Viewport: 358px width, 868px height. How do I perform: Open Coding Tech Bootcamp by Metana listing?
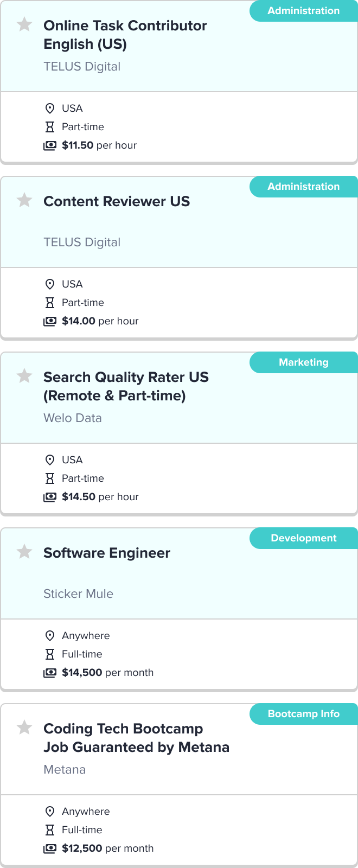click(136, 738)
